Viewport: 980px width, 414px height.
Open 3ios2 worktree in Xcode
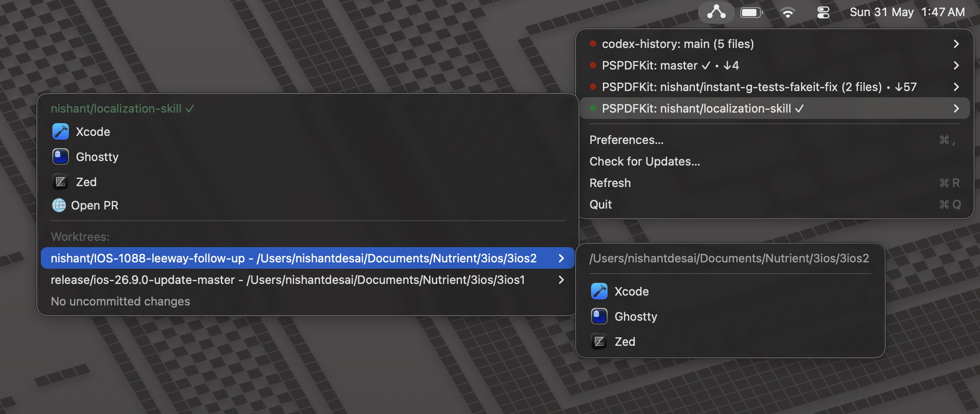[730, 292]
